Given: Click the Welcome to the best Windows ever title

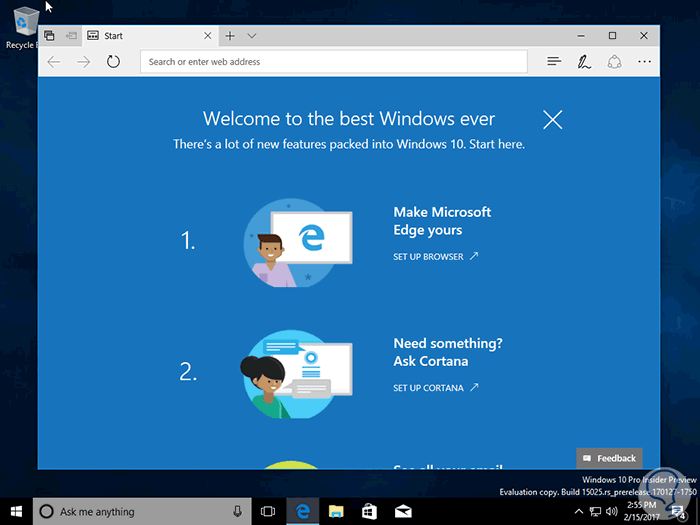Looking at the screenshot, I should pos(349,119).
